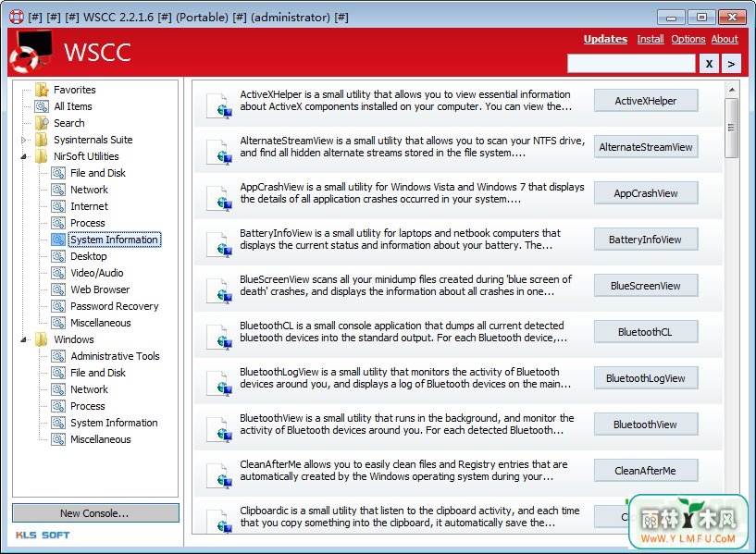Click the WSCC title bar application icon

(x=17, y=17)
